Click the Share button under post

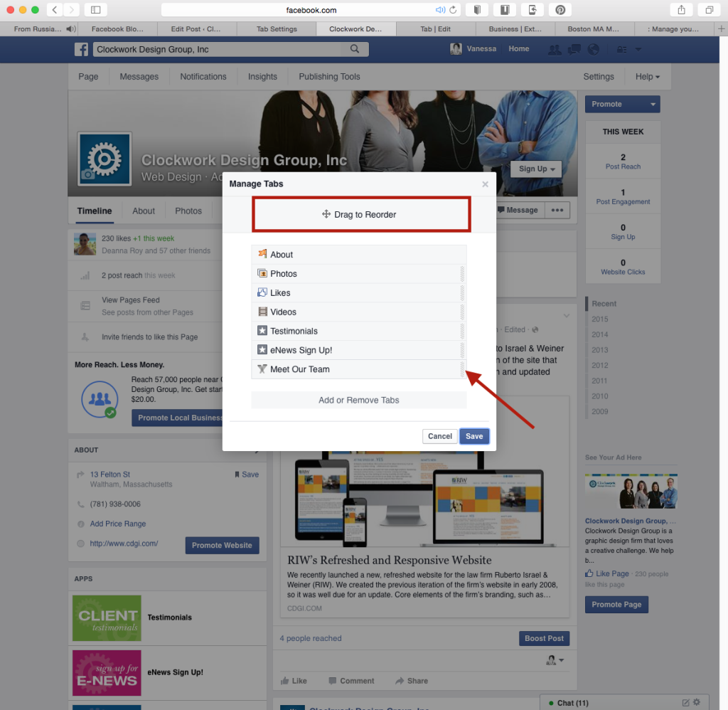point(412,681)
